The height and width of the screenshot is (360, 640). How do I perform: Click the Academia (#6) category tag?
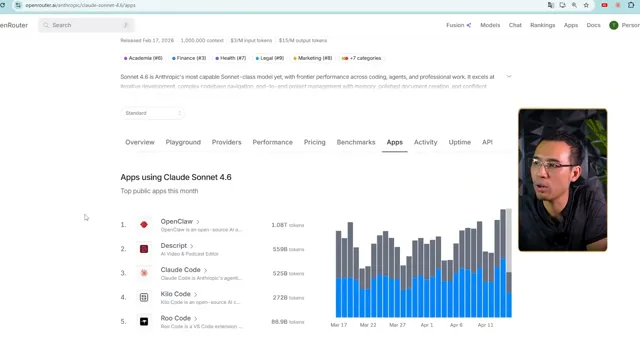[143, 58]
